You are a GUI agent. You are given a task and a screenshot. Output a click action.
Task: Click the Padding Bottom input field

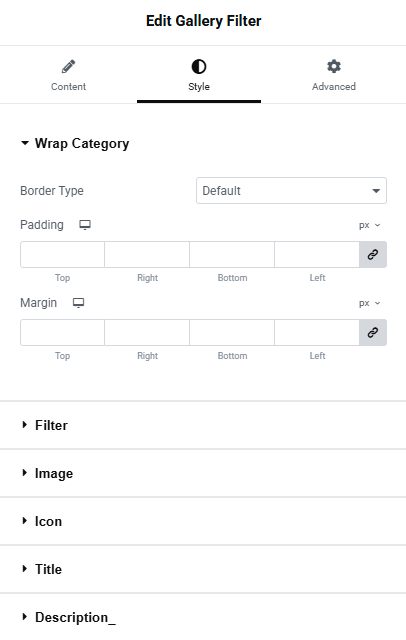(232, 255)
